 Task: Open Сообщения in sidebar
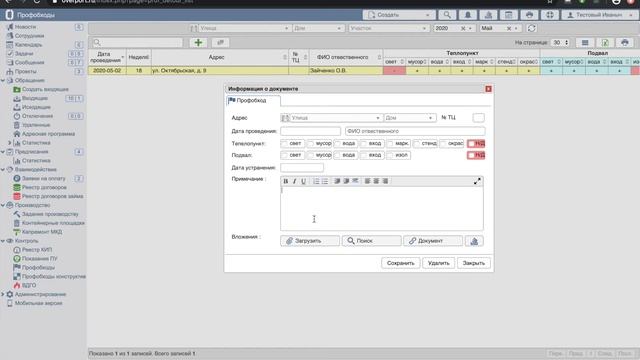click(x=29, y=62)
